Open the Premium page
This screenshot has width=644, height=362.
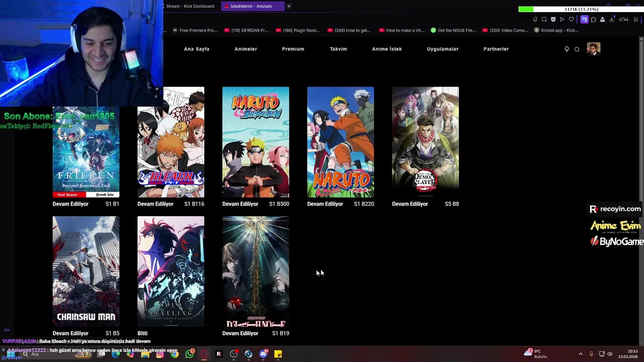click(293, 49)
